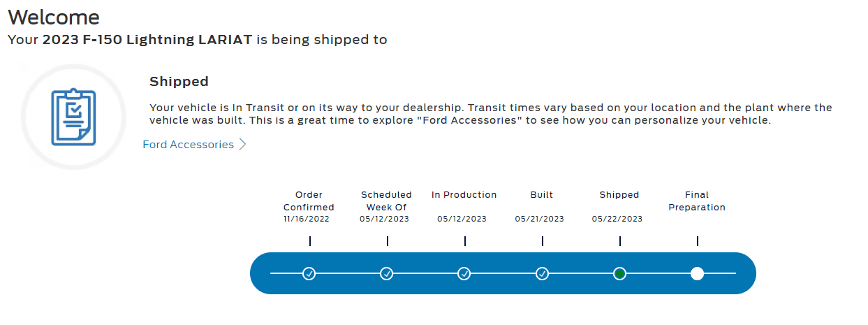The image size is (868, 325).
Task: Select the Built step label
Action: point(541,195)
